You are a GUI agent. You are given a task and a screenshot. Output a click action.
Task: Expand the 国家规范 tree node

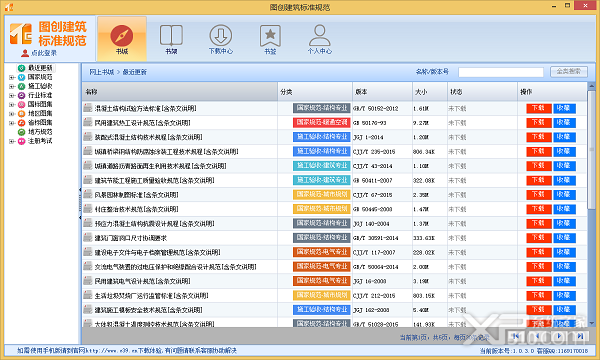pyautogui.click(x=12, y=77)
